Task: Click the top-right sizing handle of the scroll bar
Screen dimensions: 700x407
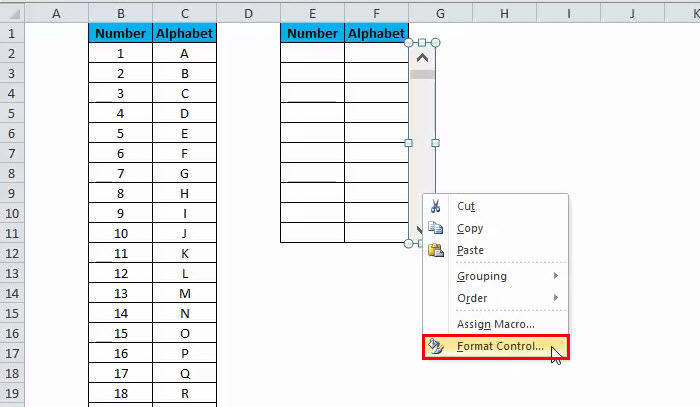Action: click(436, 43)
